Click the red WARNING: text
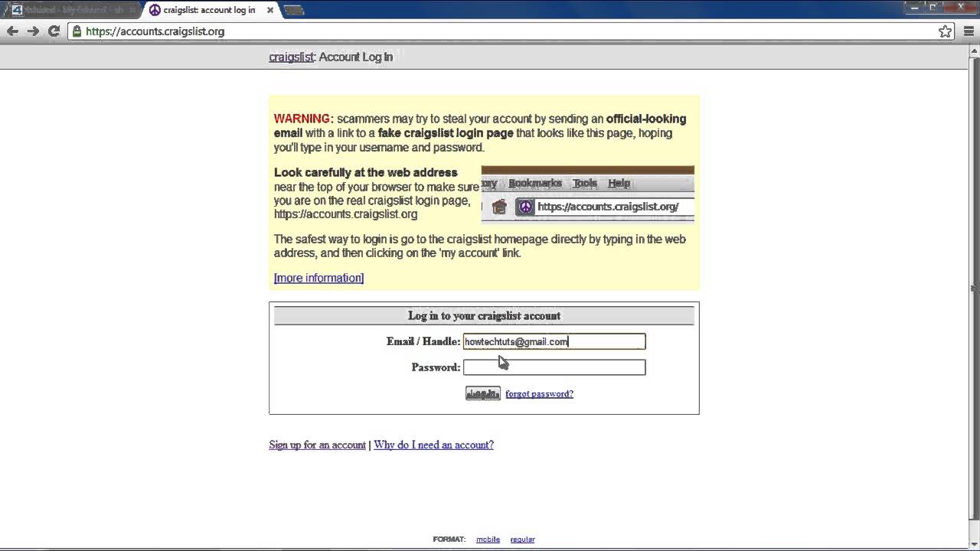980x551 pixels. coord(304,119)
